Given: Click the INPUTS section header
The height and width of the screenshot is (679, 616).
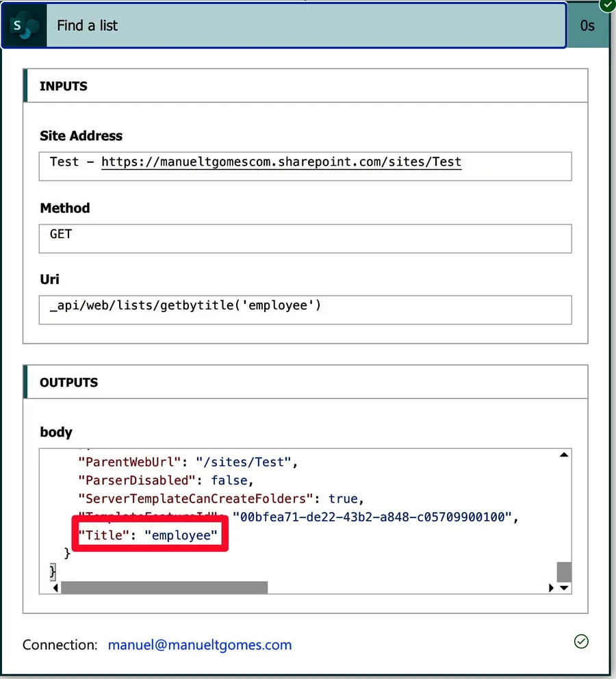Looking at the screenshot, I should coord(64,86).
